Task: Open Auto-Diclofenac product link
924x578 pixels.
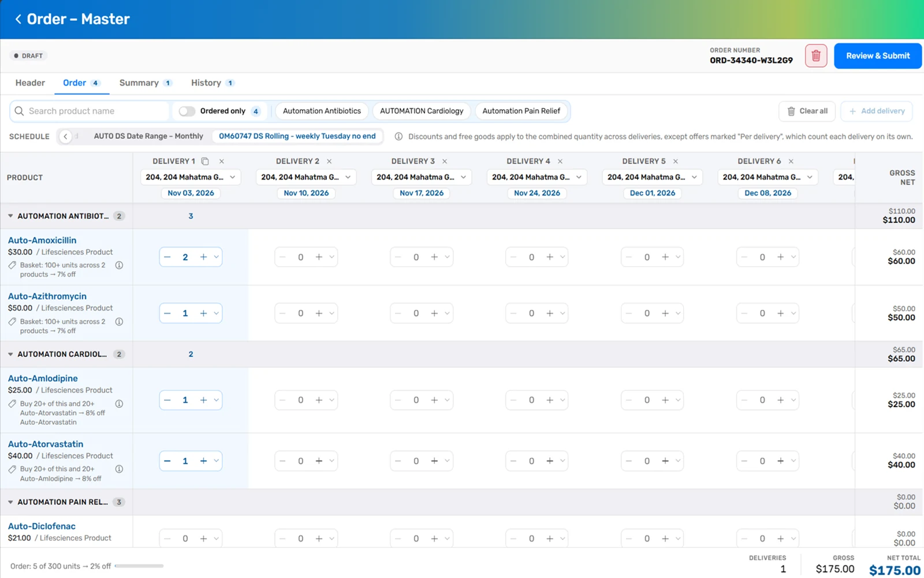Action: coord(42,527)
